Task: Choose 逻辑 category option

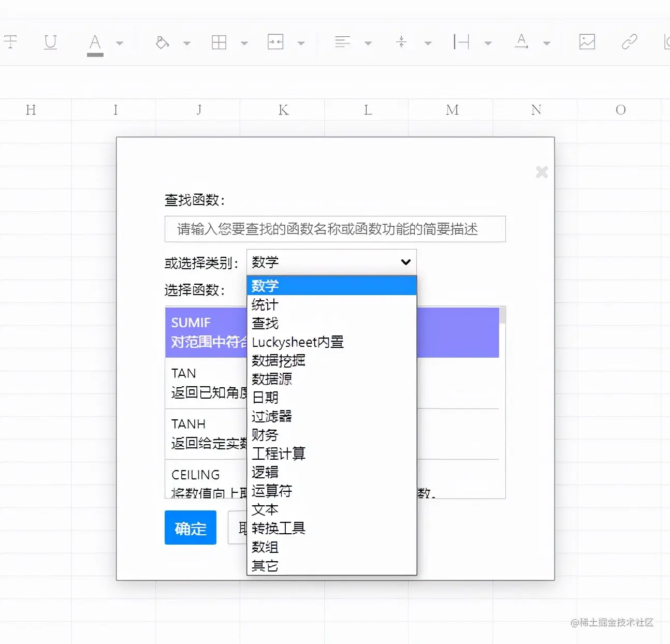Action: 332,472
